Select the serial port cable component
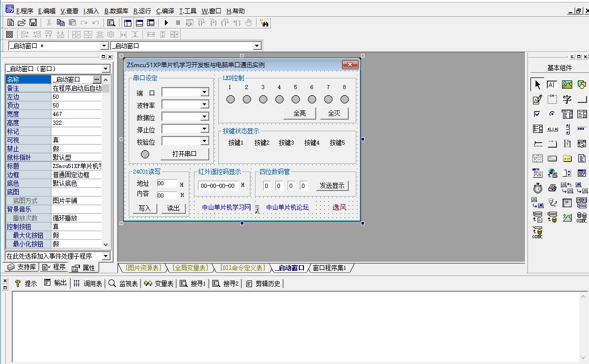Image resolution: width=589 pixels, height=364 pixels. [x=552, y=203]
